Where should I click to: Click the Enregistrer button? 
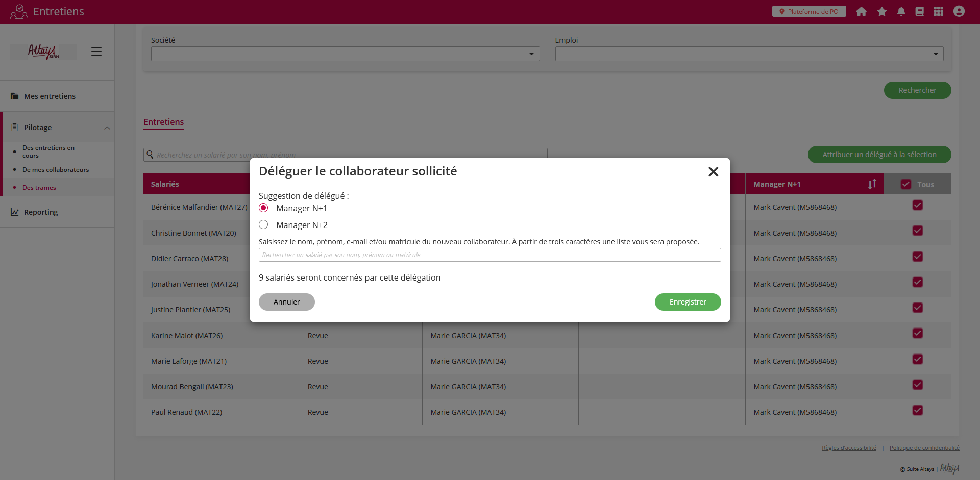point(688,302)
